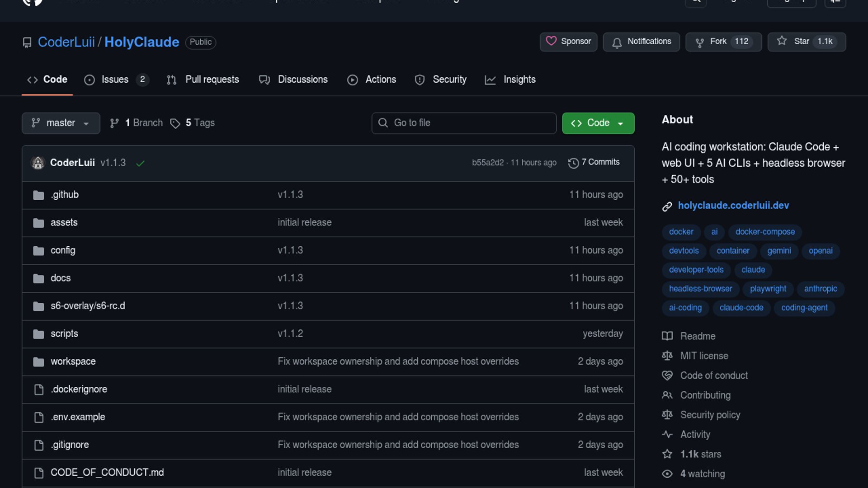
Task: Click the green commit status checkmark
Action: click(x=140, y=163)
